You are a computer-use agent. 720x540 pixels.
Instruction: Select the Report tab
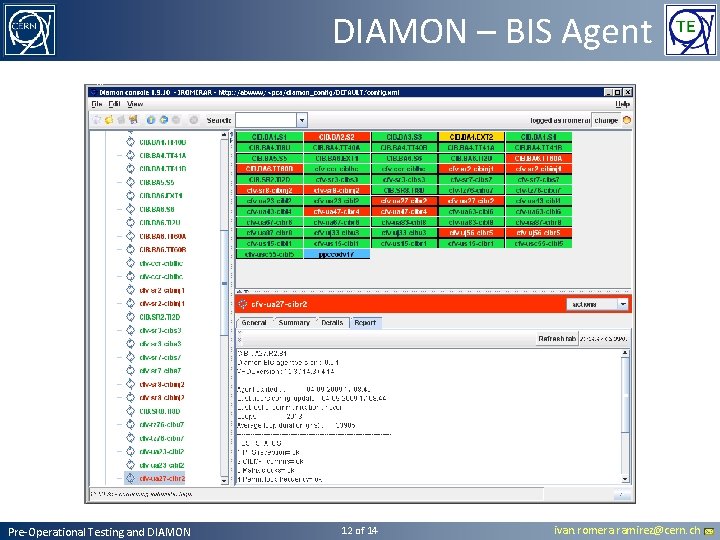[366, 323]
